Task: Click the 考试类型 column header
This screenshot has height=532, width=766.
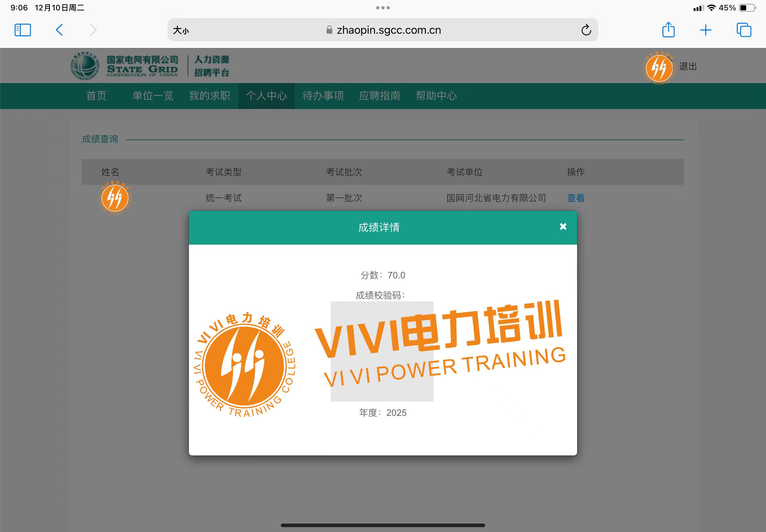Action: point(223,172)
